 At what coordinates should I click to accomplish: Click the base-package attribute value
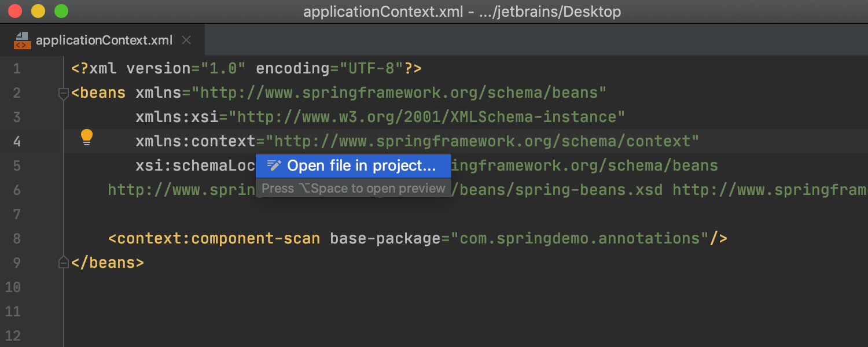coord(580,239)
